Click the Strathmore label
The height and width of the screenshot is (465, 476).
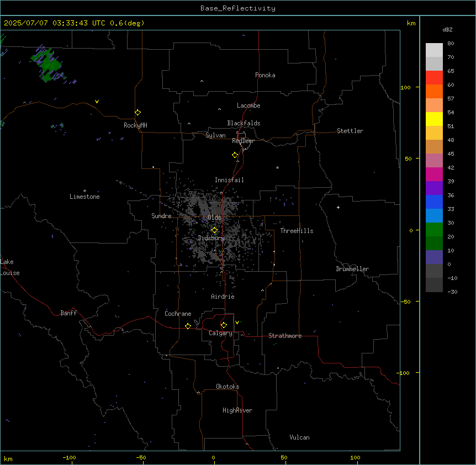285,336
